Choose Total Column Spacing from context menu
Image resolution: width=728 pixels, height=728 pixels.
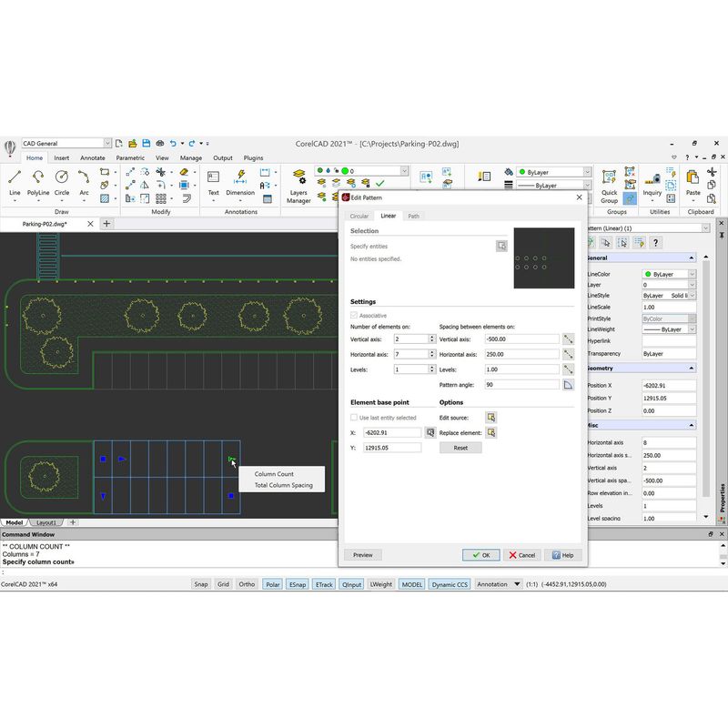[x=283, y=485]
